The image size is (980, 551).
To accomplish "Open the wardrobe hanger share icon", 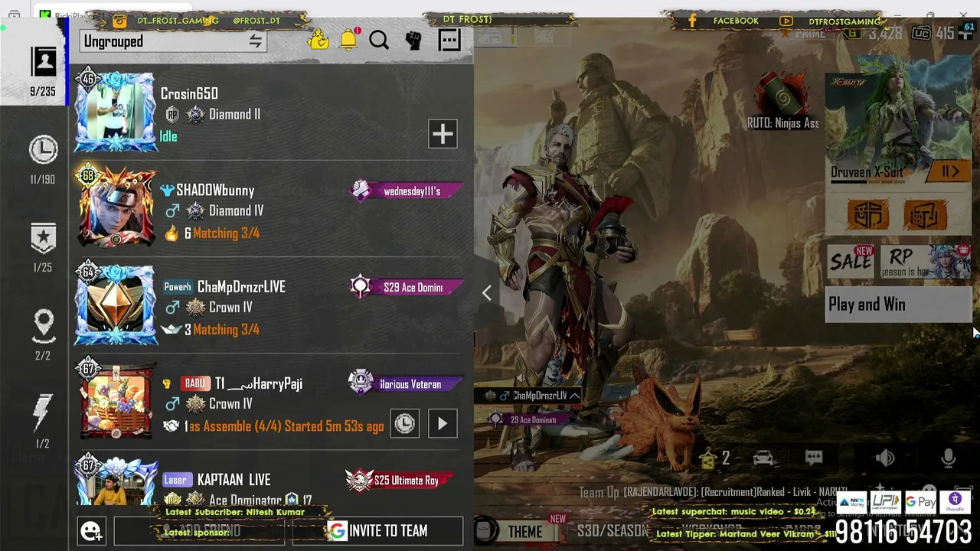I will 708,458.
